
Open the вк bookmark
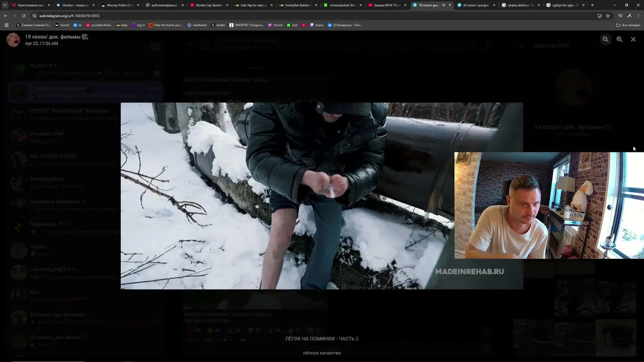[77, 25]
